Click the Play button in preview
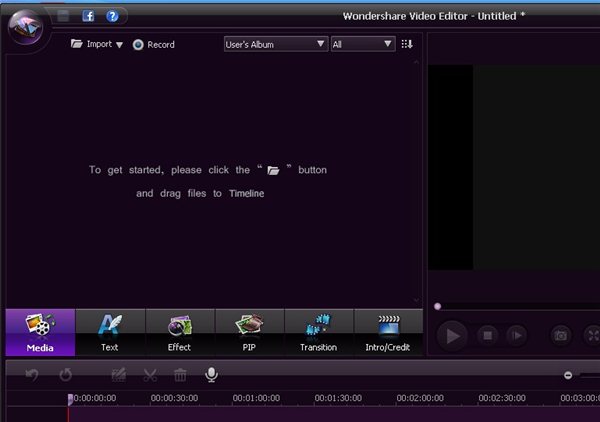Screen dimensions: 600x422 452,336
